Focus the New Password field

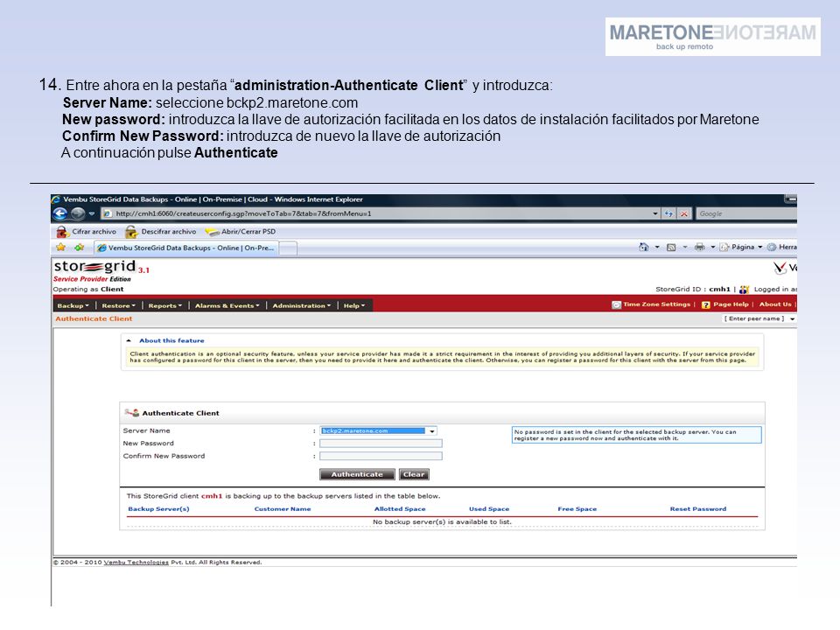(381, 444)
